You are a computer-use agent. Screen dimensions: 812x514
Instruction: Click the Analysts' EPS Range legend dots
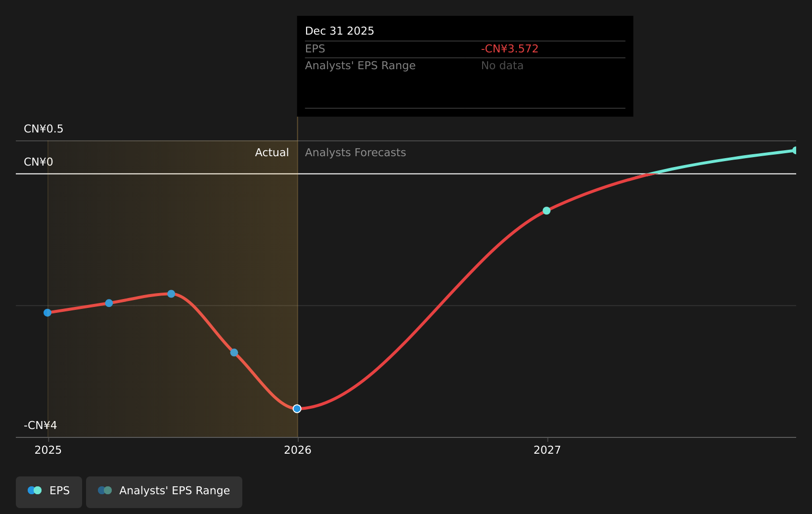click(x=105, y=490)
